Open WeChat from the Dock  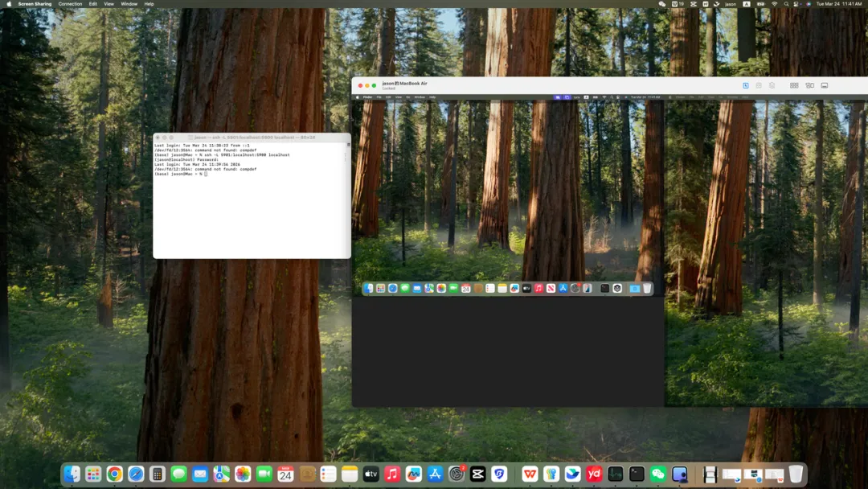658,474
